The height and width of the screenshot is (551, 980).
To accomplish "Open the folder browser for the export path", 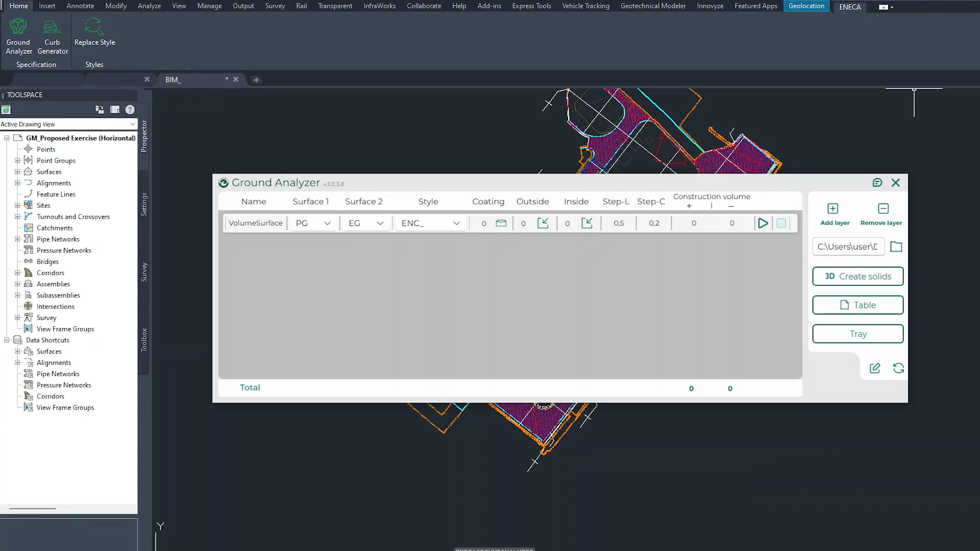I will (x=897, y=246).
